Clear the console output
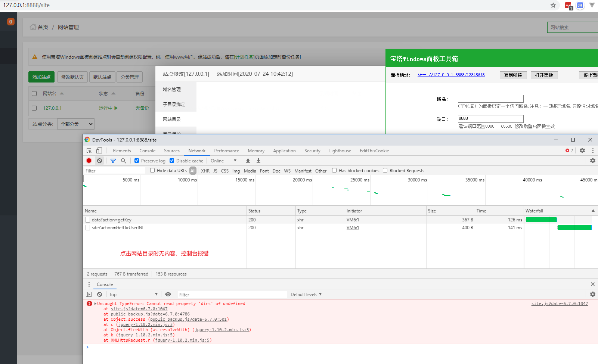The height and width of the screenshot is (364, 598). pos(99,294)
